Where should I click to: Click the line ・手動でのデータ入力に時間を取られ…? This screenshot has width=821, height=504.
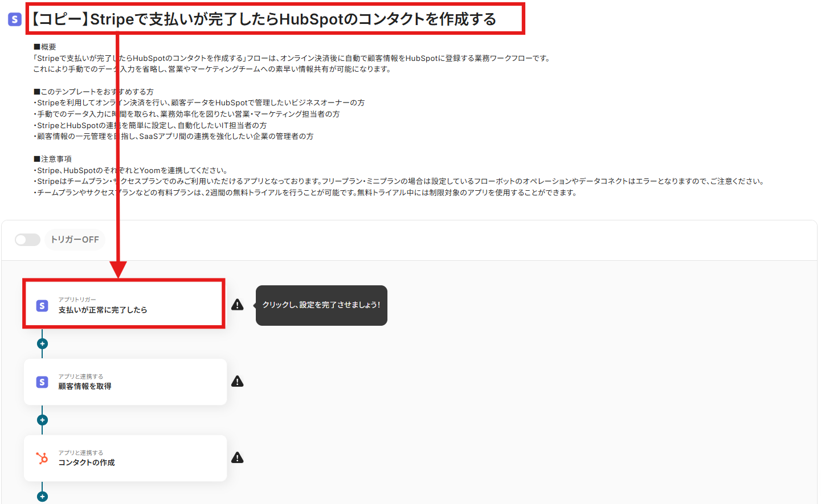coord(186,114)
